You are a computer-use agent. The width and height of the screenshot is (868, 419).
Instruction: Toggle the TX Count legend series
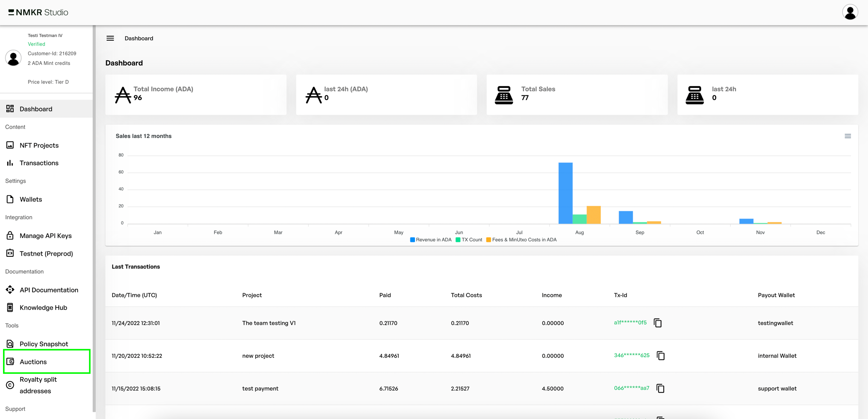(x=469, y=240)
